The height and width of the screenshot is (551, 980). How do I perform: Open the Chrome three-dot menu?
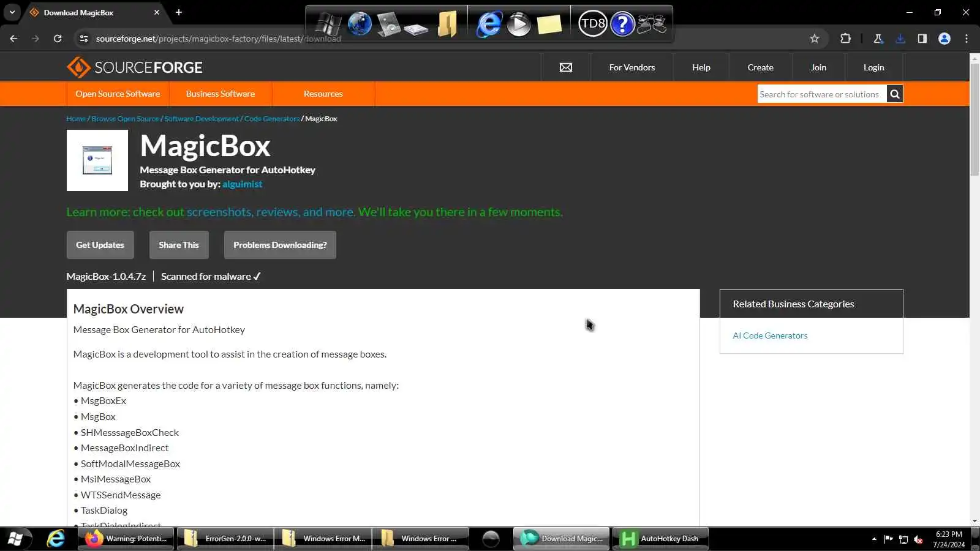pos(967,39)
